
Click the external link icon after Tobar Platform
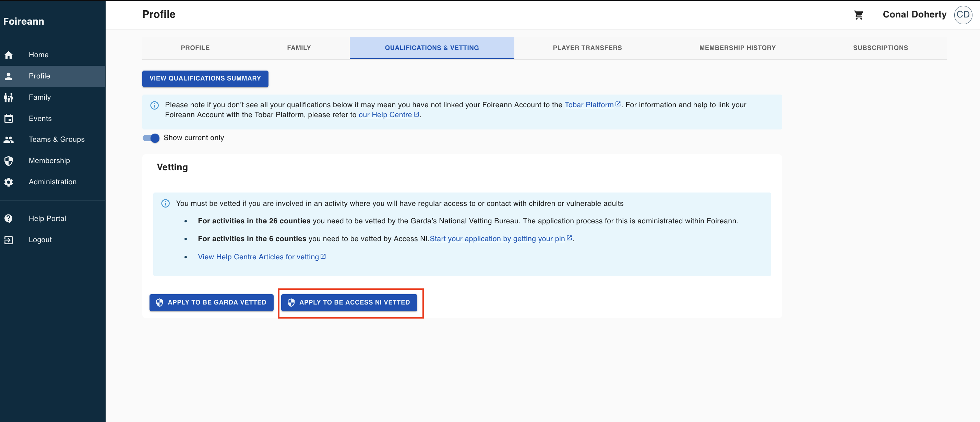click(x=618, y=104)
